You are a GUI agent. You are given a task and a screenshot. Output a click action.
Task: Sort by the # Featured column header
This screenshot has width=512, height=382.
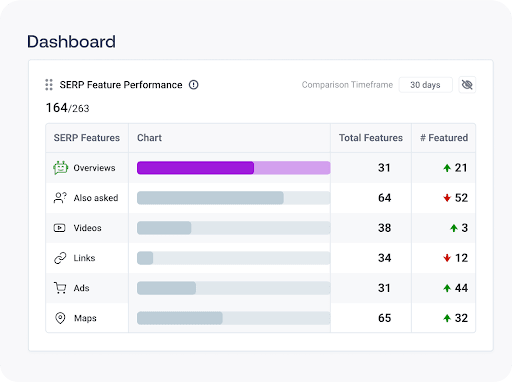[444, 138]
